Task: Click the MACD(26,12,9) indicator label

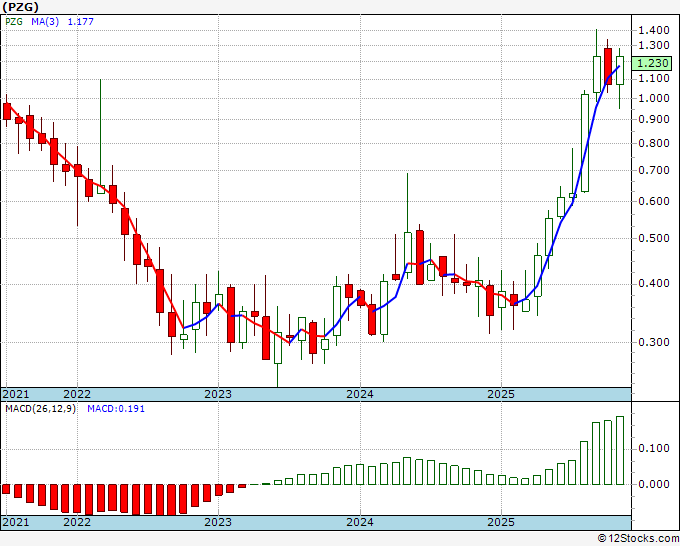Action: (40, 409)
